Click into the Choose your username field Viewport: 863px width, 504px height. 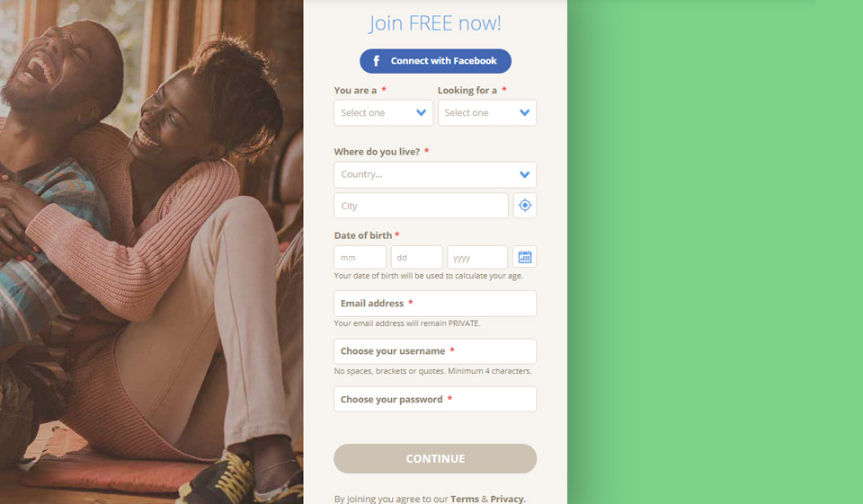pyautogui.click(x=435, y=351)
